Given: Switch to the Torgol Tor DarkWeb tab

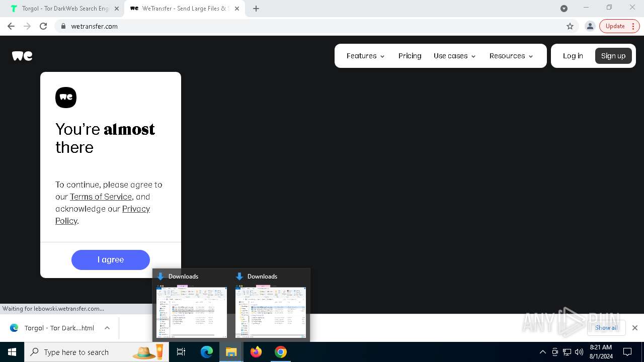Looking at the screenshot, I should [64, 9].
